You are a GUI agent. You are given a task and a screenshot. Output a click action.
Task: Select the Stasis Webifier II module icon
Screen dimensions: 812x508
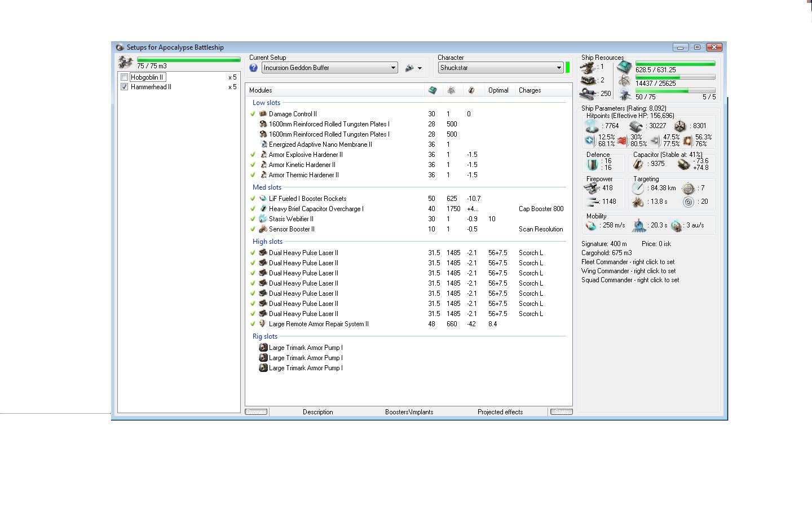tap(263, 219)
